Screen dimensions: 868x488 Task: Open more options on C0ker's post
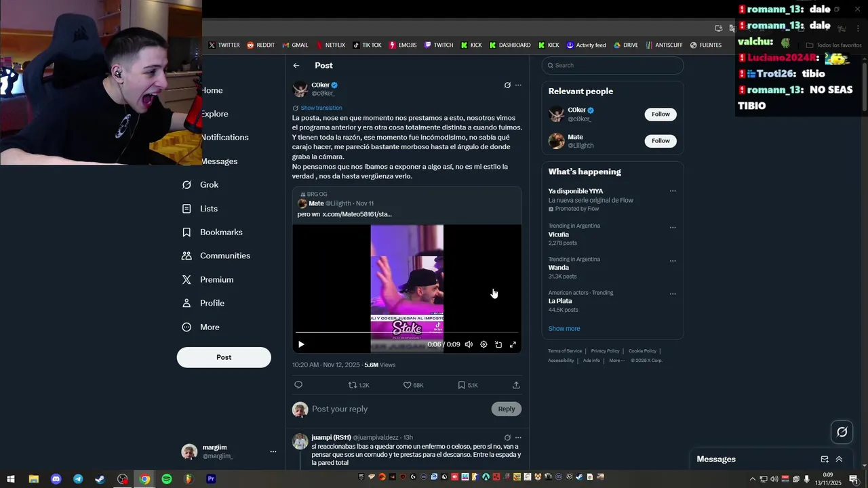point(518,85)
